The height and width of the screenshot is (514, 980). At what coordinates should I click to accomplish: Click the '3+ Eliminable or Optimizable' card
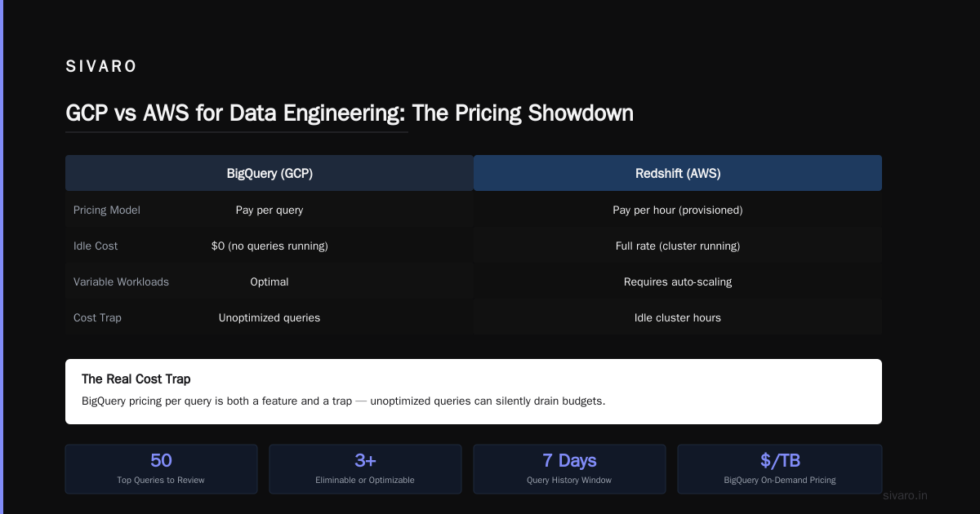coord(365,469)
